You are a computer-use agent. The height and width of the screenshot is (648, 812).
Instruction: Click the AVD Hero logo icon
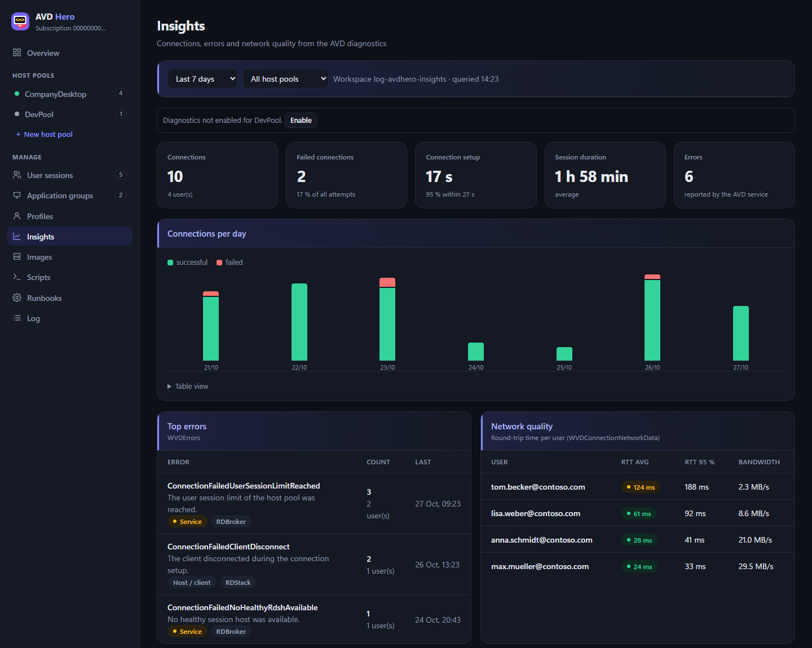coord(20,21)
